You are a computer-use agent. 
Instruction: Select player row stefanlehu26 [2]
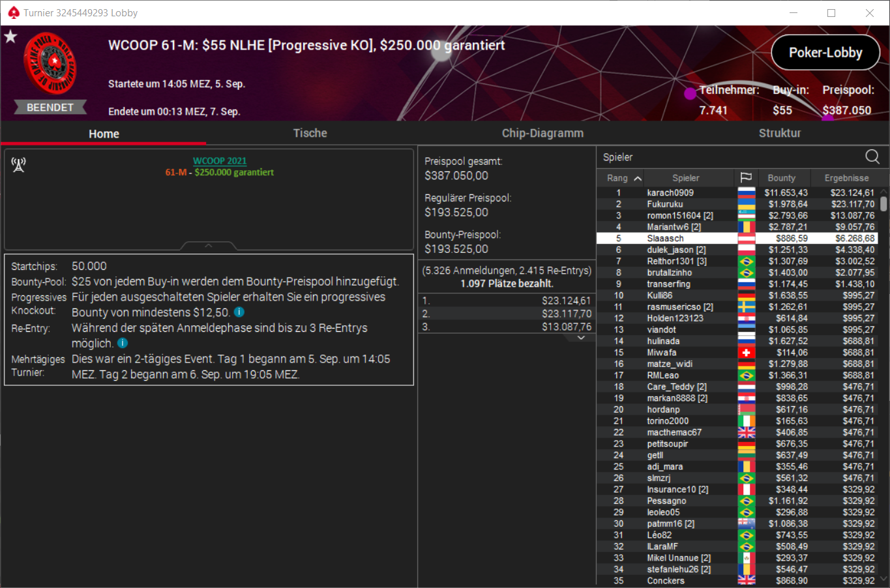click(x=737, y=569)
